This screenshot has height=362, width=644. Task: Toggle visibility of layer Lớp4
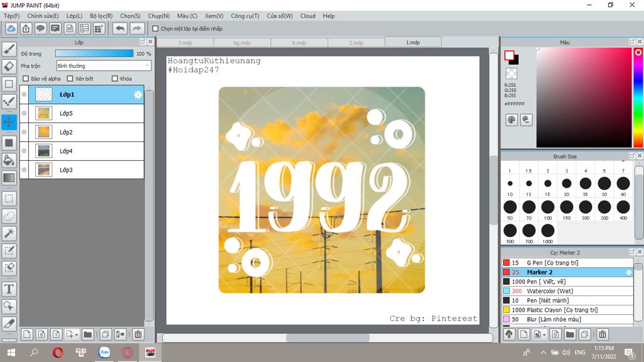tap(25, 151)
